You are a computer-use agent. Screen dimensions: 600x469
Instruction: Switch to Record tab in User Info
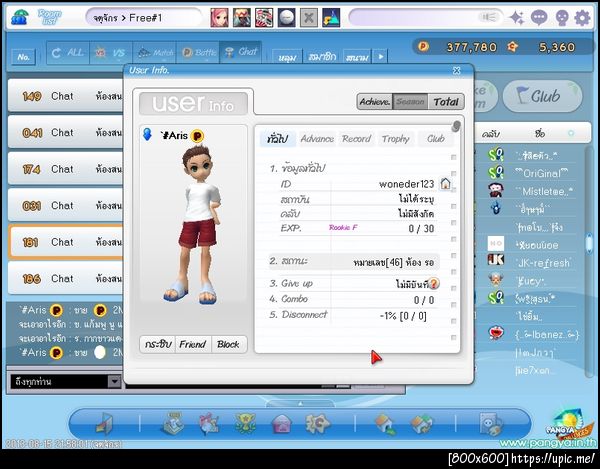(x=356, y=138)
